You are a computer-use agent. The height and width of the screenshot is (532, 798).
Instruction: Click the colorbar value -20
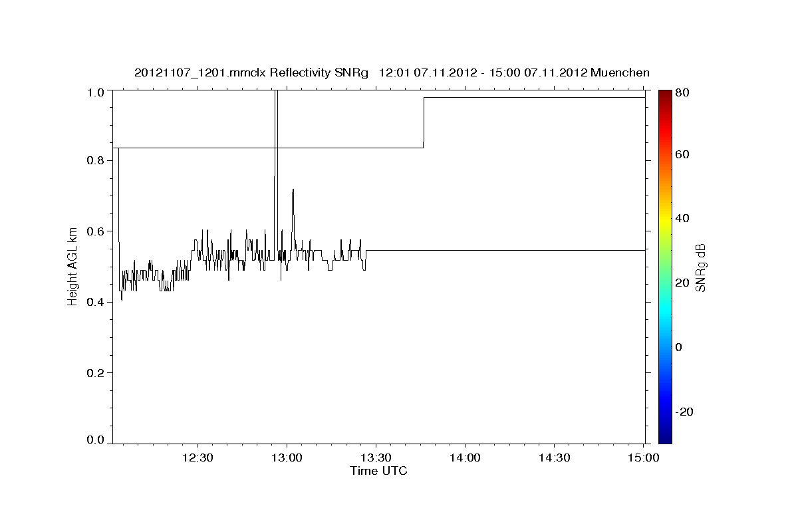(685, 412)
